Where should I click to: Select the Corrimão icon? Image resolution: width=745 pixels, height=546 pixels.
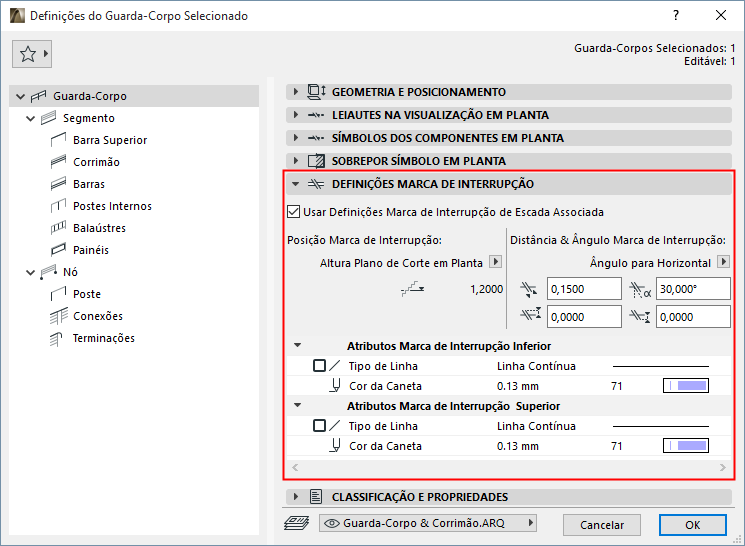58,162
